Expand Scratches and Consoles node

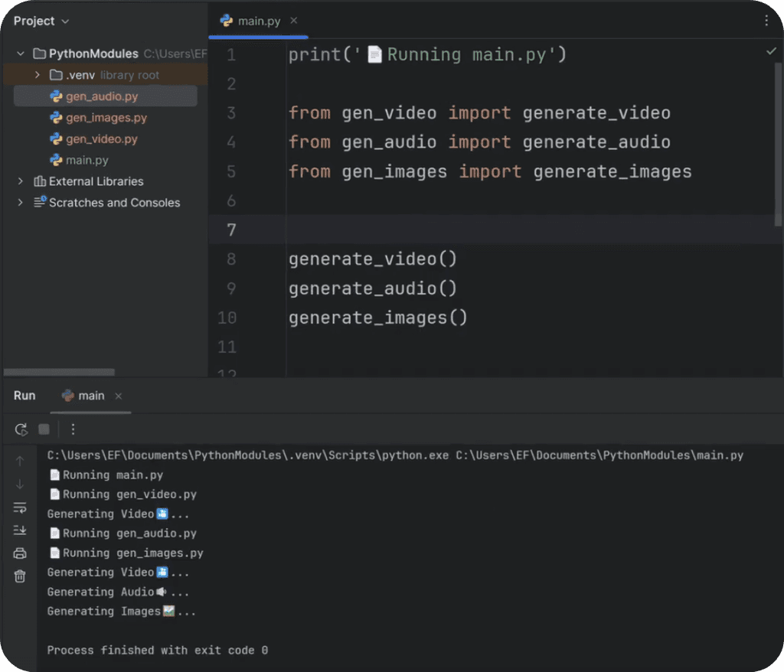click(21, 203)
